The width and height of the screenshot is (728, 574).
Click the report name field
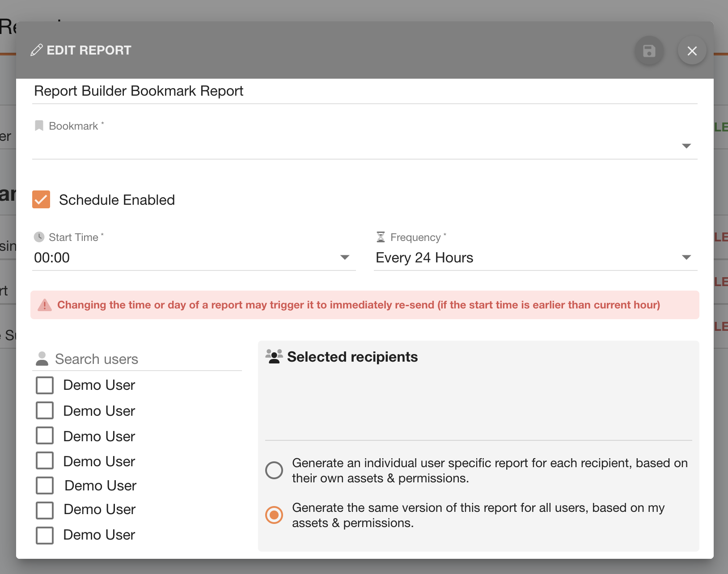364,91
